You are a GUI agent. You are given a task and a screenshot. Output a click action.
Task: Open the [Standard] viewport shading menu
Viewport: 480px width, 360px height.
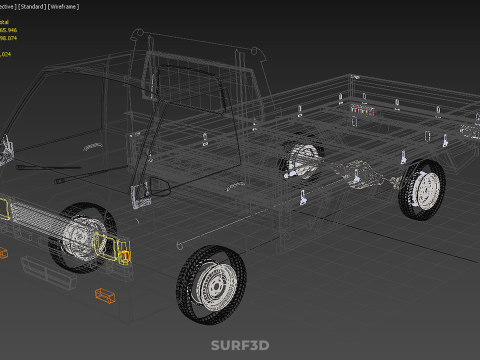coord(32,7)
